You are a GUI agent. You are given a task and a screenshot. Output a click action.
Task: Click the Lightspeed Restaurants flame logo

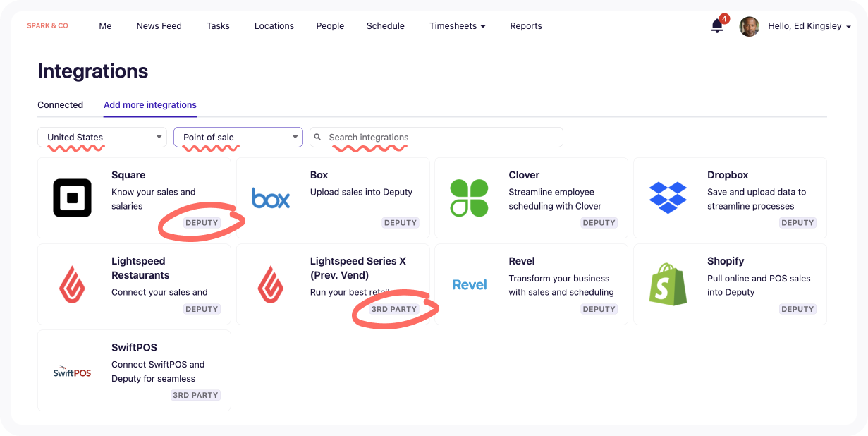pyautogui.click(x=72, y=284)
